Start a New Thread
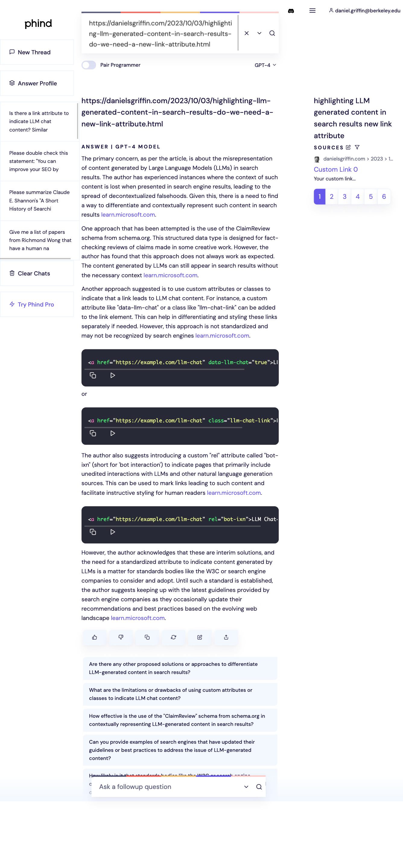Image resolution: width=403 pixels, height=868 pixels. click(37, 52)
